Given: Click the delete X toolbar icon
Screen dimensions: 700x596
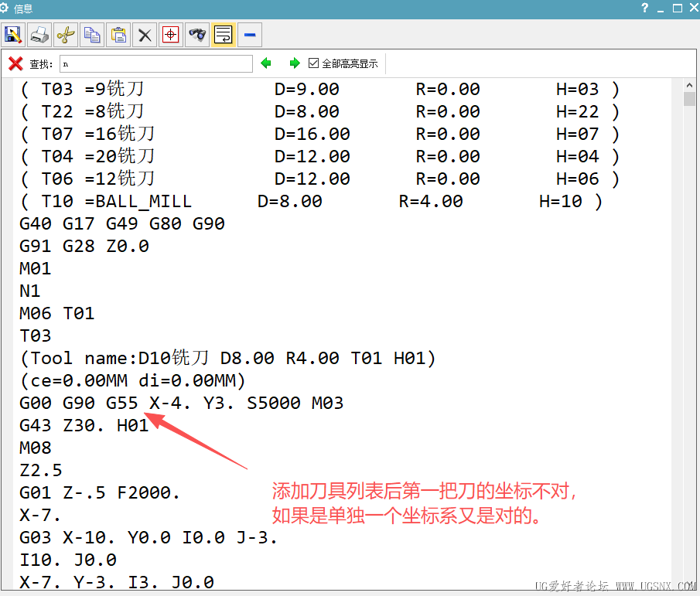Looking at the screenshot, I should pyautogui.click(x=145, y=35).
